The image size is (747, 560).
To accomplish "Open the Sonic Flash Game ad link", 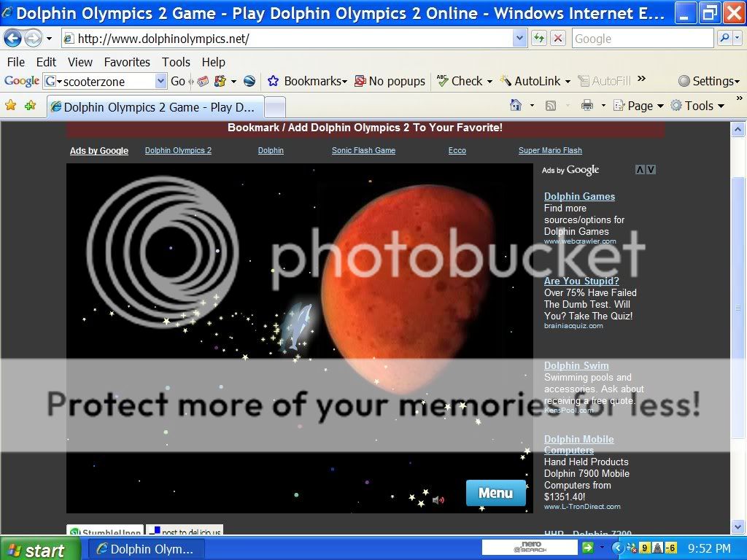I will pyautogui.click(x=363, y=150).
